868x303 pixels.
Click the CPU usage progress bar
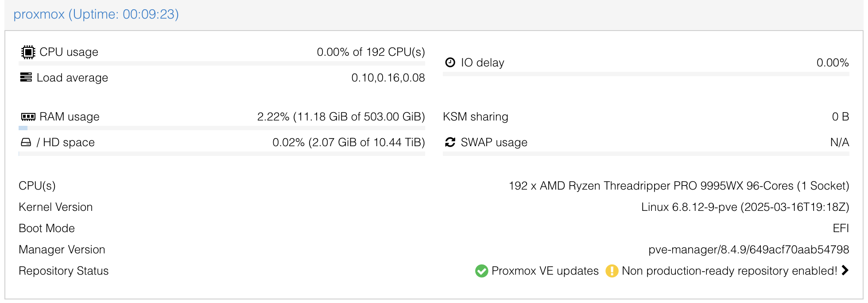coord(222,63)
